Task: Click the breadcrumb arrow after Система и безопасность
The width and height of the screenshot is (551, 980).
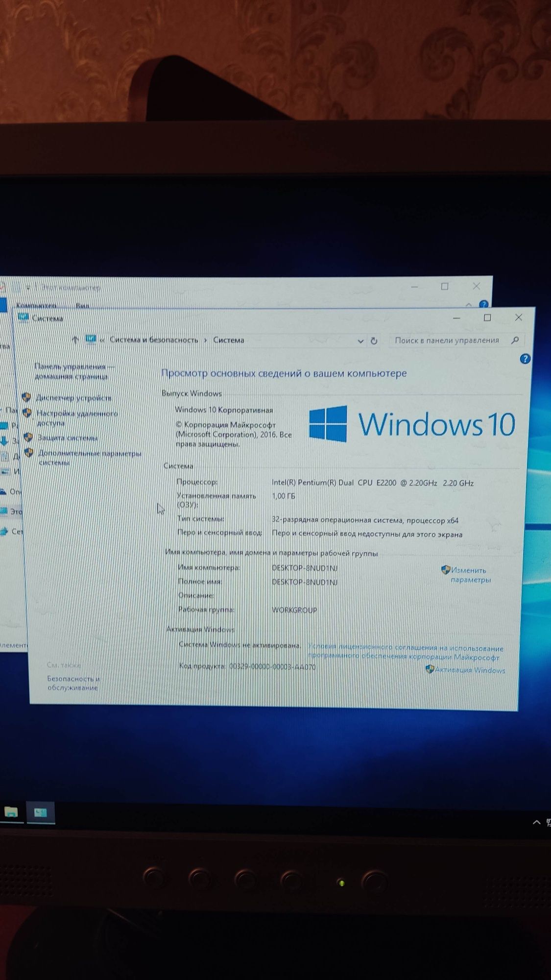Action: pyautogui.click(x=205, y=340)
